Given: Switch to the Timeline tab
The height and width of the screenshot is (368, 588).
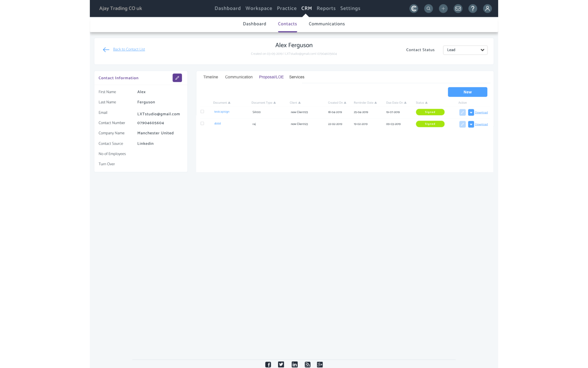Looking at the screenshot, I should pyautogui.click(x=211, y=77).
